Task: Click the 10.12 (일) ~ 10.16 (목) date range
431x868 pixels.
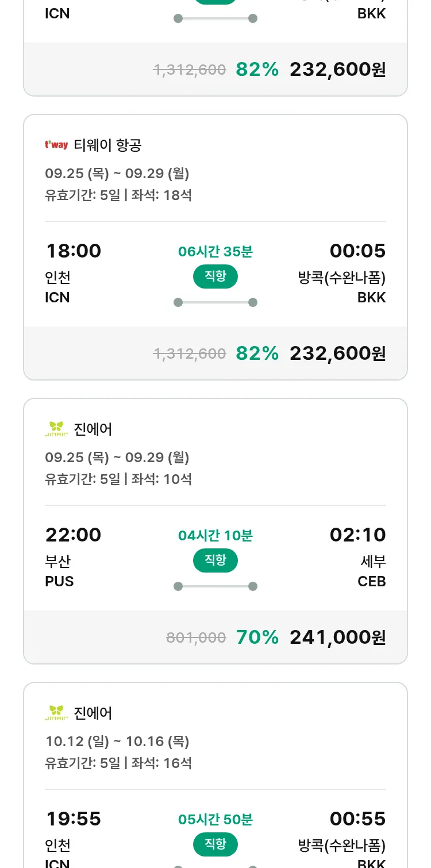Action: [117, 742]
